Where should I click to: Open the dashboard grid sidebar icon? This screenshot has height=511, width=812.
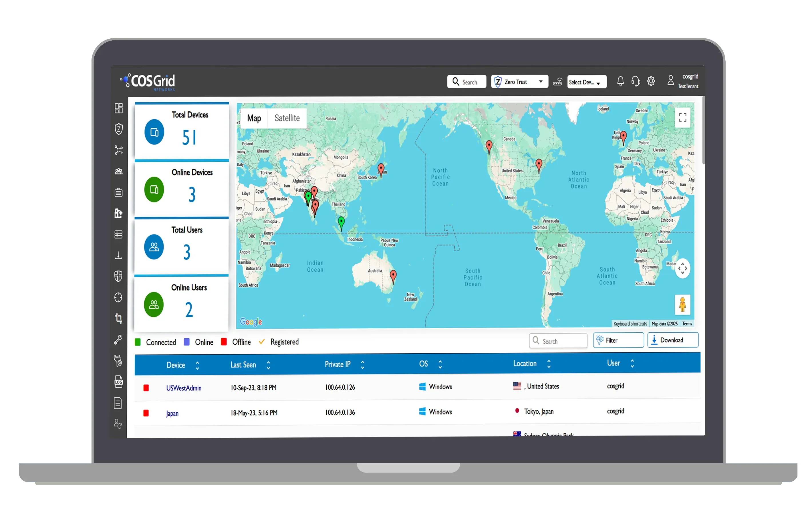(119, 108)
